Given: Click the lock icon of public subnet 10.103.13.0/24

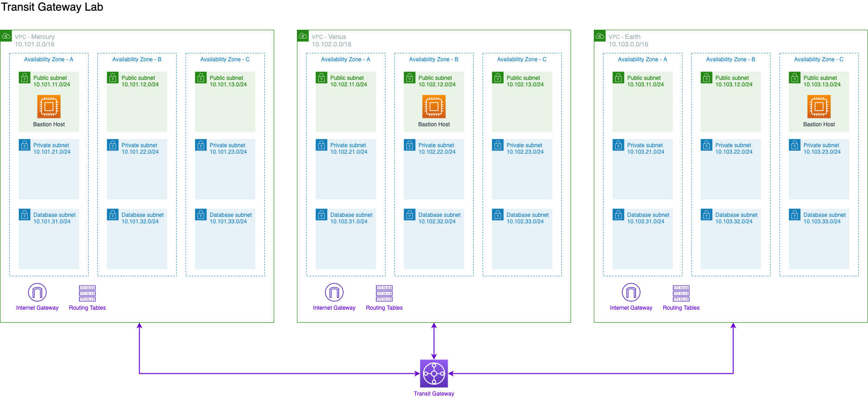Looking at the screenshot, I should (x=795, y=78).
